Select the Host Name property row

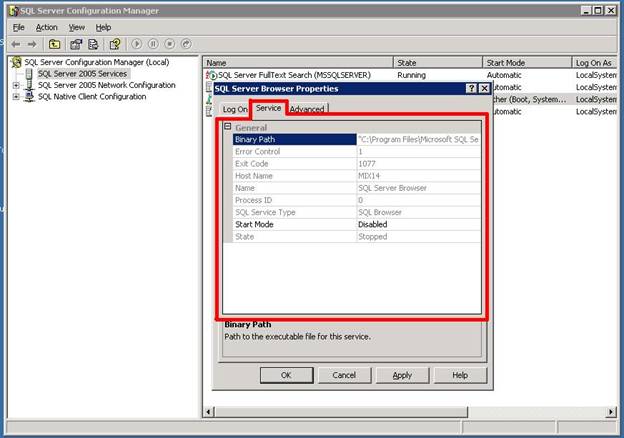pyautogui.click(x=356, y=176)
